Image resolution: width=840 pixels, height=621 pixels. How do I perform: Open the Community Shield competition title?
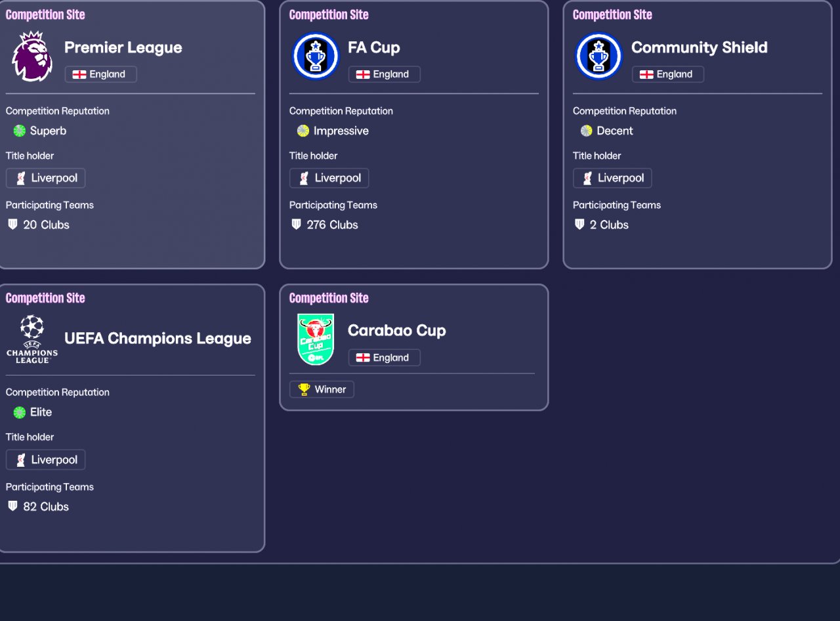click(699, 47)
